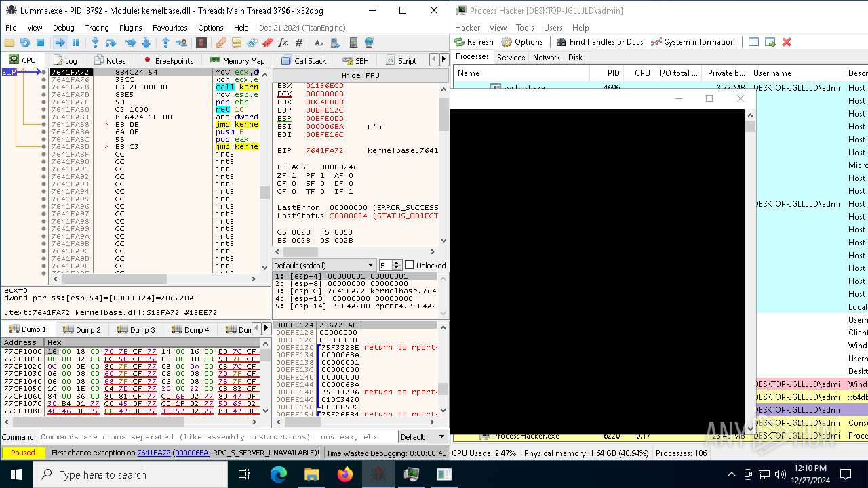Open Microsoft Edge from the taskbar
Screen dimensions: 868x488
pos(279,474)
